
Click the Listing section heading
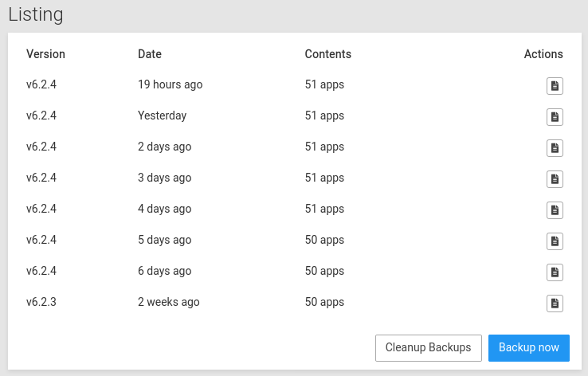(x=35, y=14)
